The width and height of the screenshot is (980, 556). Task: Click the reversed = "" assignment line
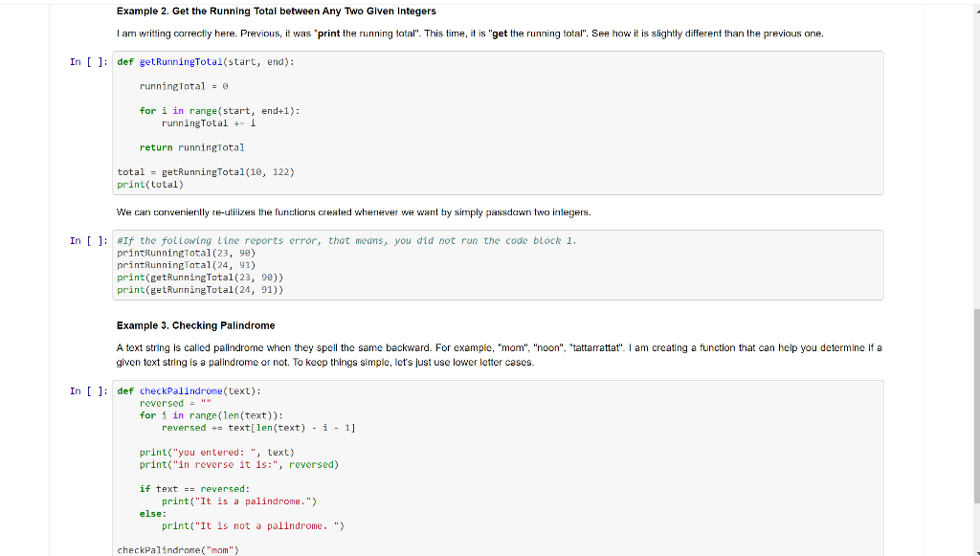(172, 403)
